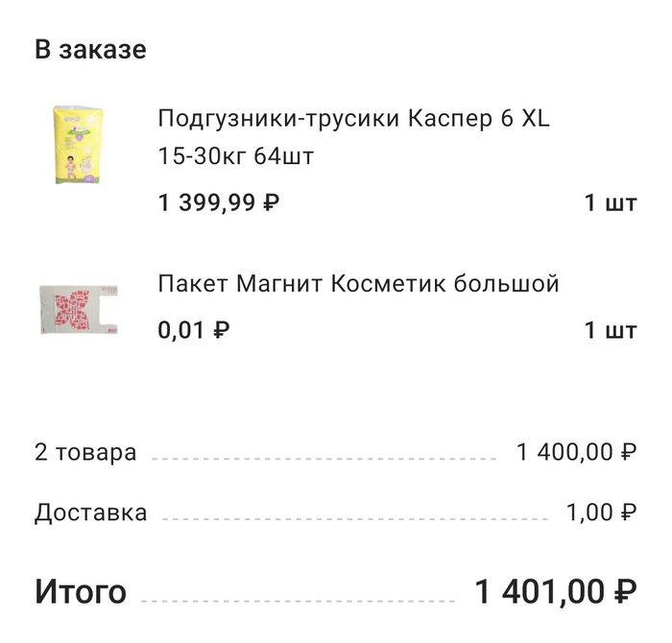Click the 0,01 ₽ bag price

pyautogui.click(x=194, y=331)
